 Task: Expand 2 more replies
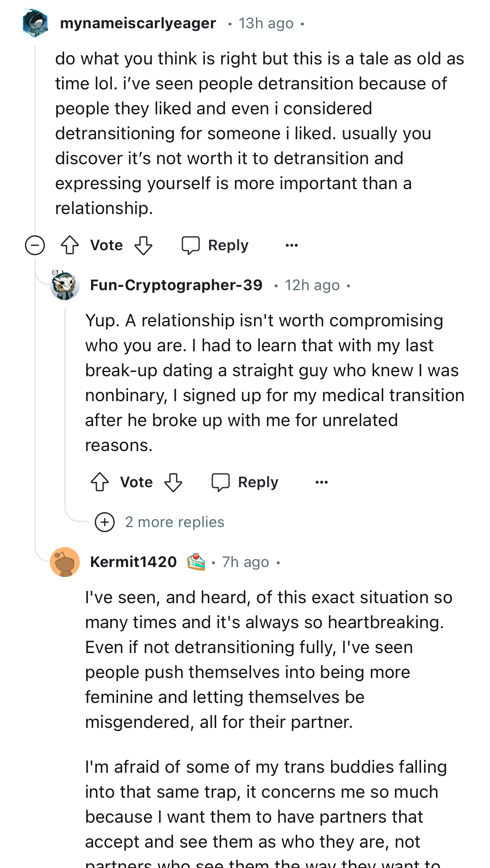tap(160, 522)
